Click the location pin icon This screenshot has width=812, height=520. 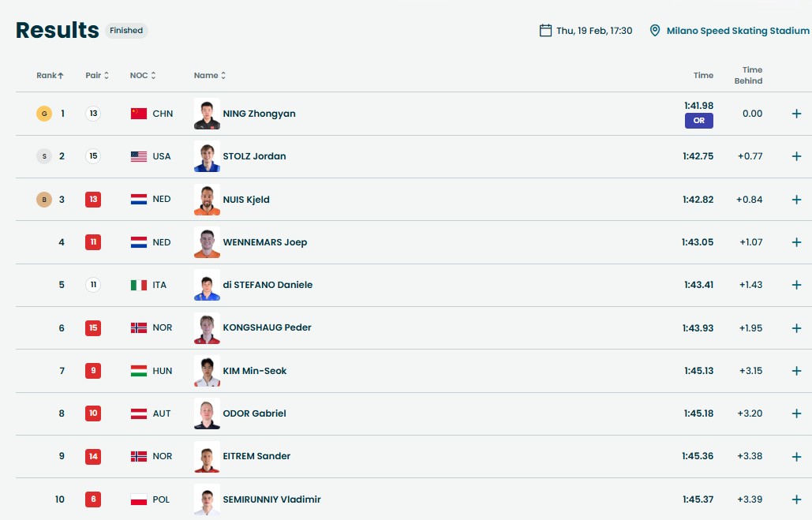(654, 31)
